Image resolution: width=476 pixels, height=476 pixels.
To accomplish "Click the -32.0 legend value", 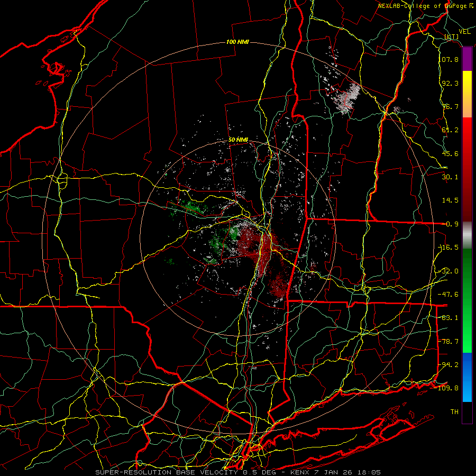I will (449, 271).
